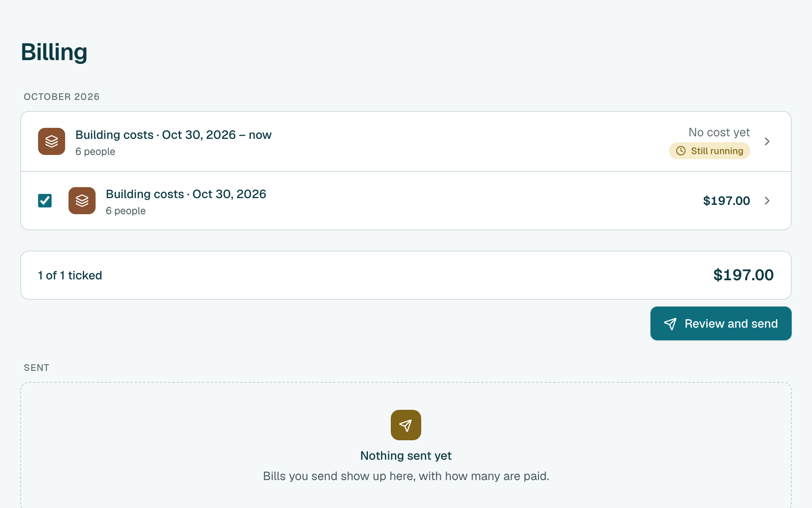Click the $197.00 amount in the Building costs row
The height and width of the screenshot is (508, 812).
click(x=727, y=201)
